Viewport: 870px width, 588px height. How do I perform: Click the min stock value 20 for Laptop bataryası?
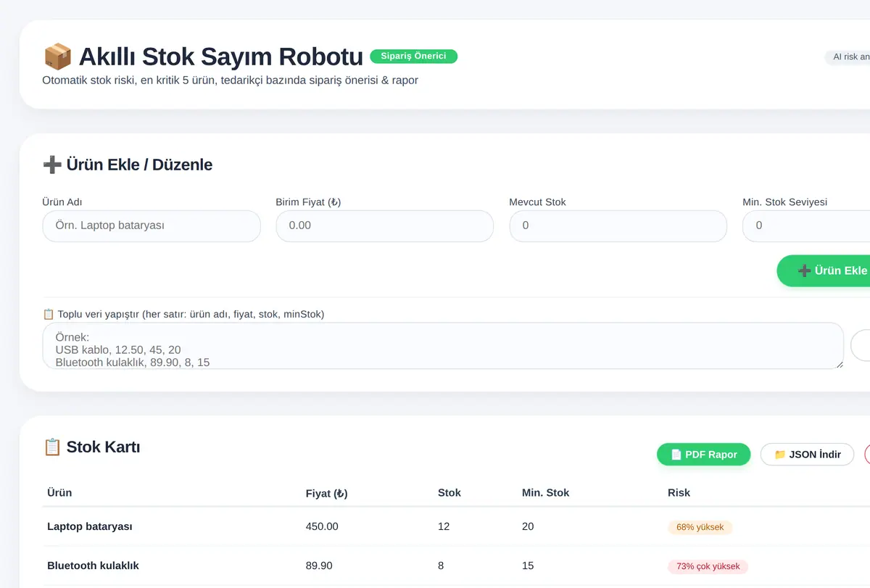528,526
